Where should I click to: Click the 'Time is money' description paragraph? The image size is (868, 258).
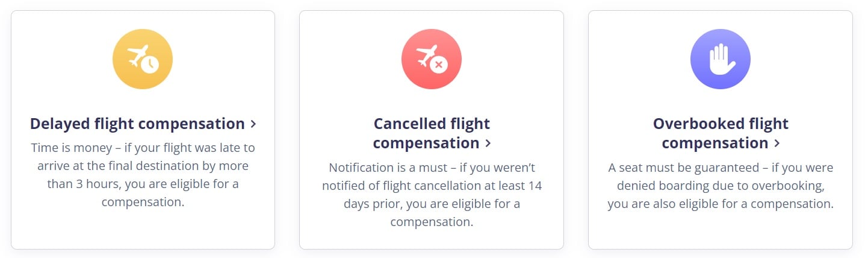143,175
